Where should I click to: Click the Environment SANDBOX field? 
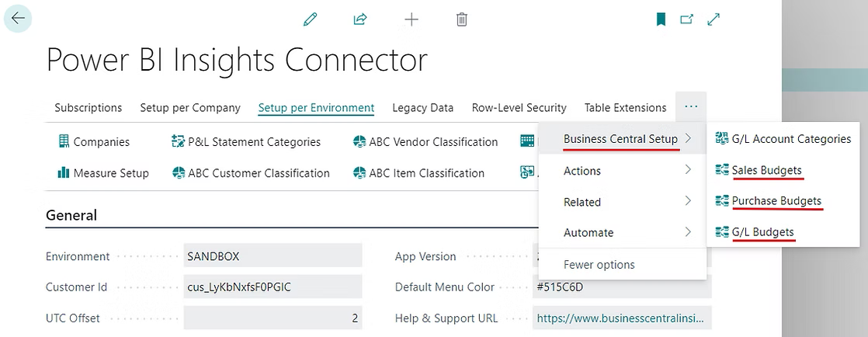pos(273,256)
